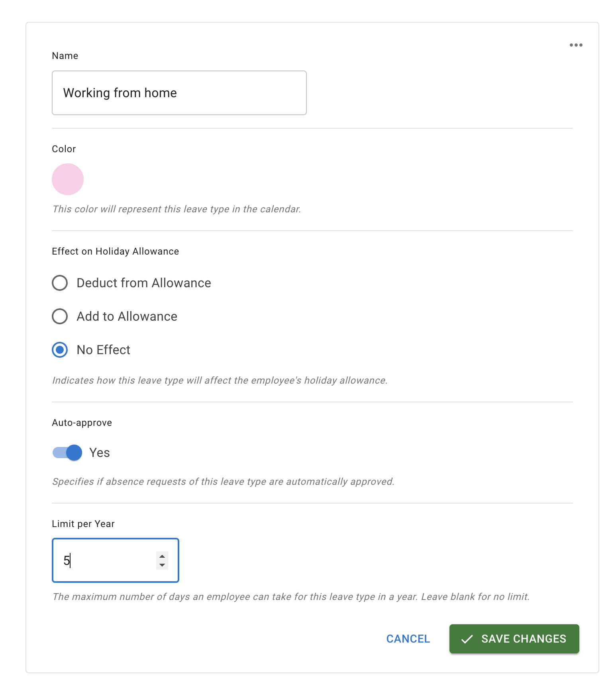
Task: Click the calendar color description text
Action: [177, 209]
